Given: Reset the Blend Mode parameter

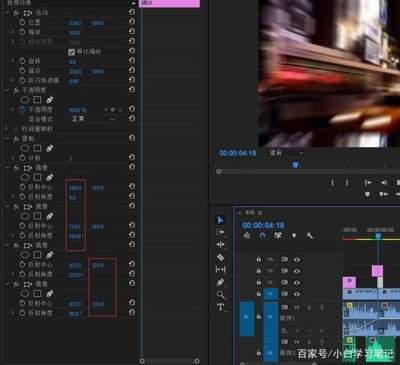Looking at the screenshot, I should tap(132, 119).
